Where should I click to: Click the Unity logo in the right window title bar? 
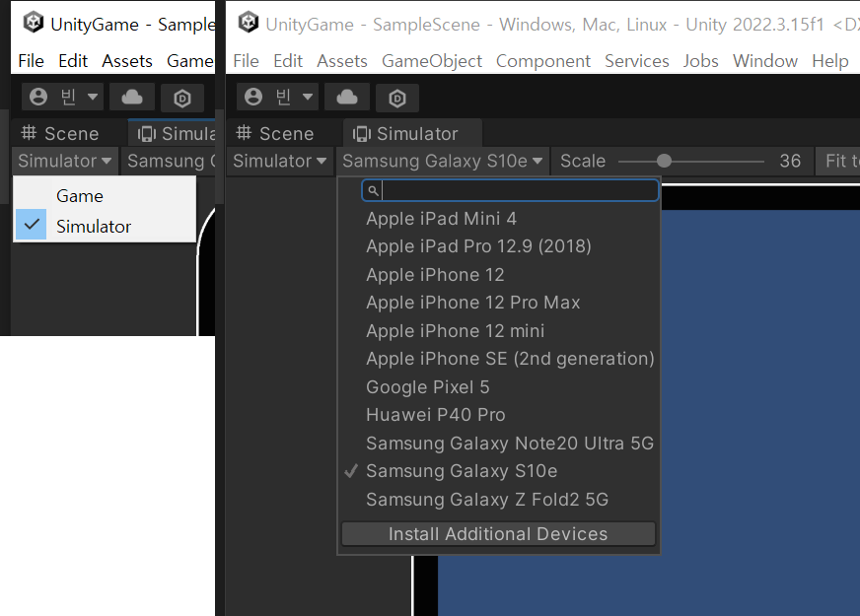tap(249, 23)
